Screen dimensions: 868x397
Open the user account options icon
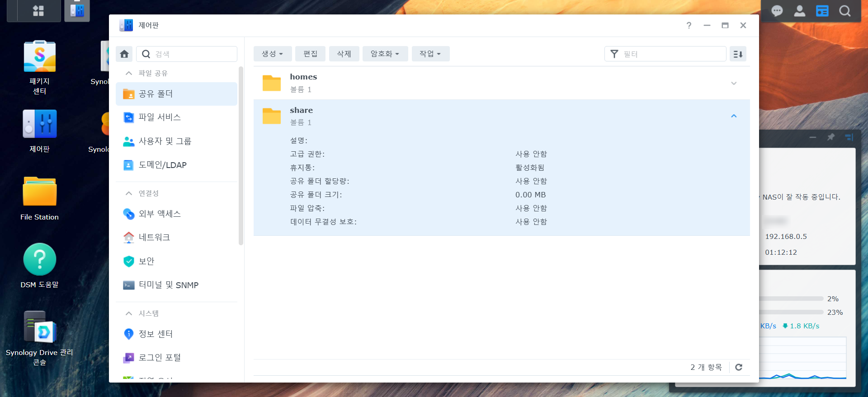[x=800, y=11]
